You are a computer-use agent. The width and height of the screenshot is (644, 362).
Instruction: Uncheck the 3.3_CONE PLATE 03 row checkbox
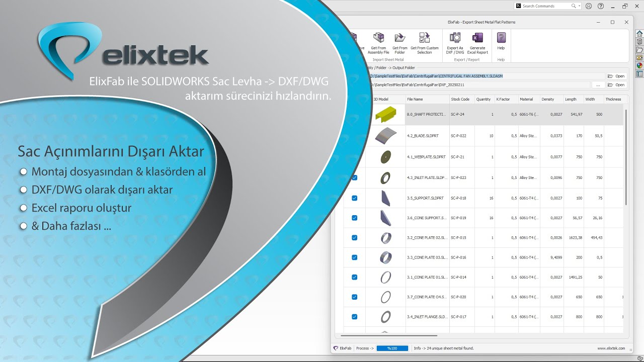pyautogui.click(x=354, y=257)
